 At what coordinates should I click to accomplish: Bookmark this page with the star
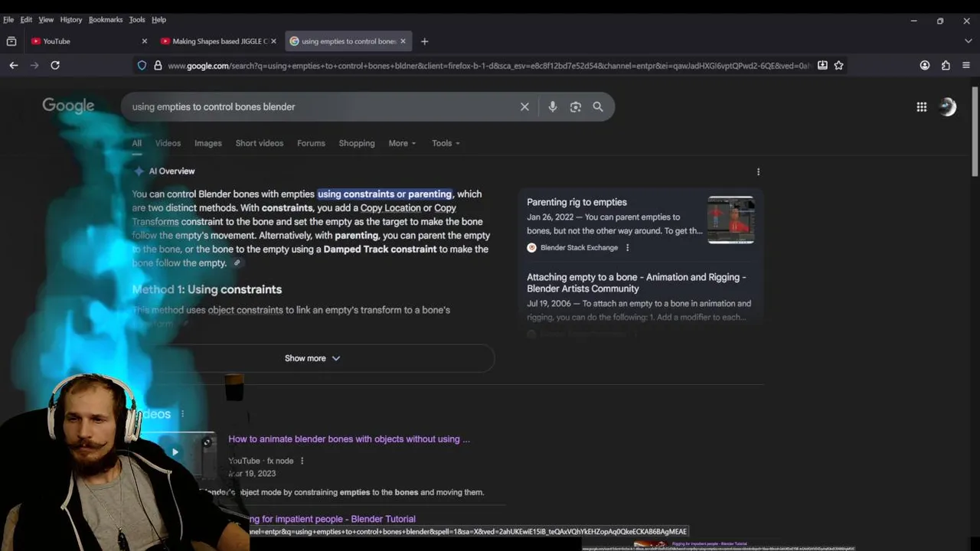pos(839,66)
